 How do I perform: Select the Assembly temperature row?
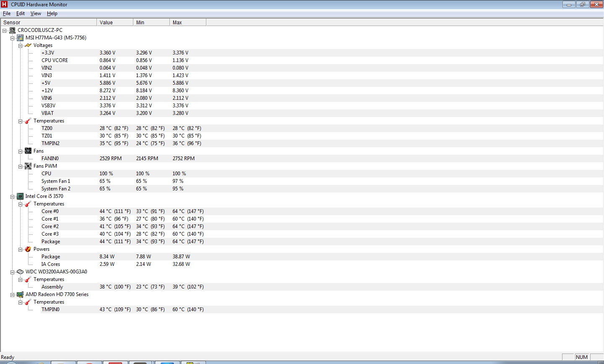322,287
